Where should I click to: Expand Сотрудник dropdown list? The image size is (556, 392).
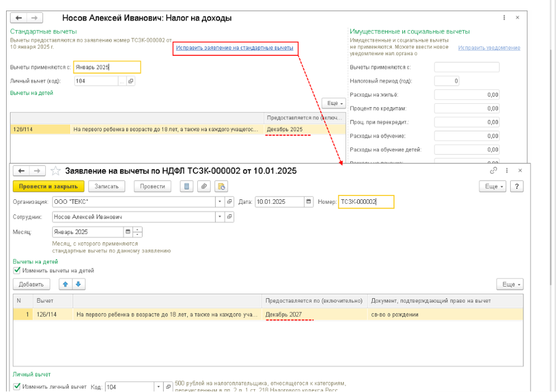[220, 217]
